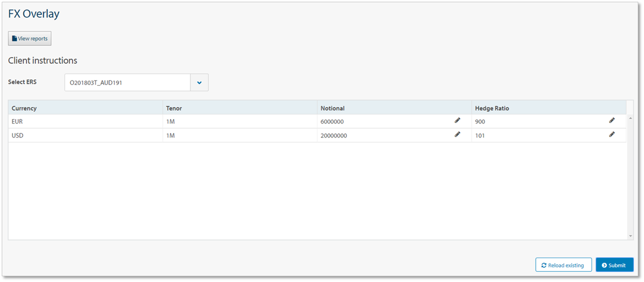
Task: Click the table scrollbar down arrow
Action: (x=630, y=236)
